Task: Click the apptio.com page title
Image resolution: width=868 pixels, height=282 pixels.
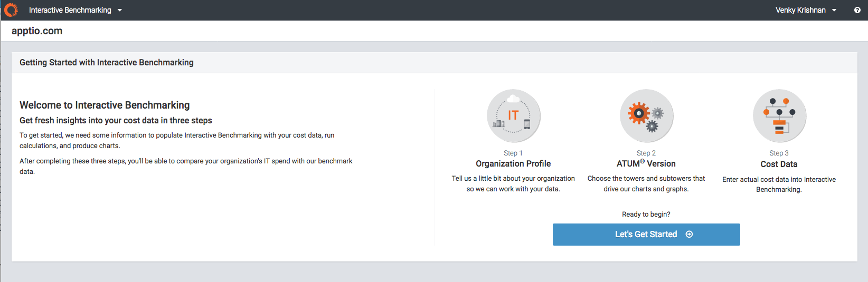Action: pyautogui.click(x=37, y=31)
